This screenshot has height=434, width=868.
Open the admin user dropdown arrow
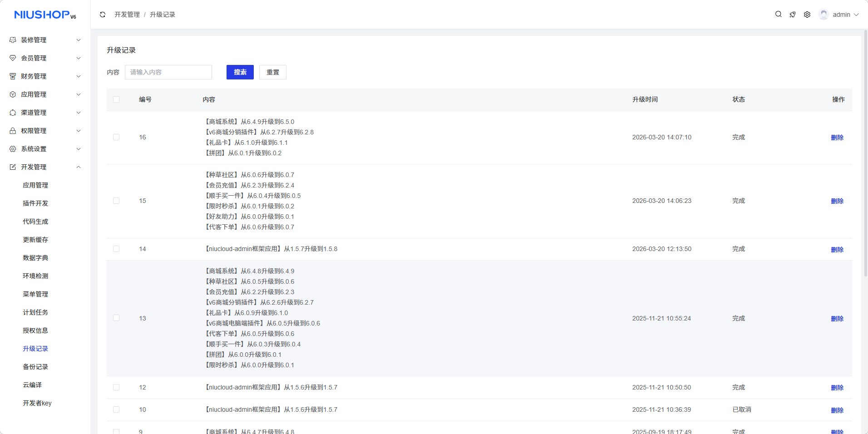point(856,15)
